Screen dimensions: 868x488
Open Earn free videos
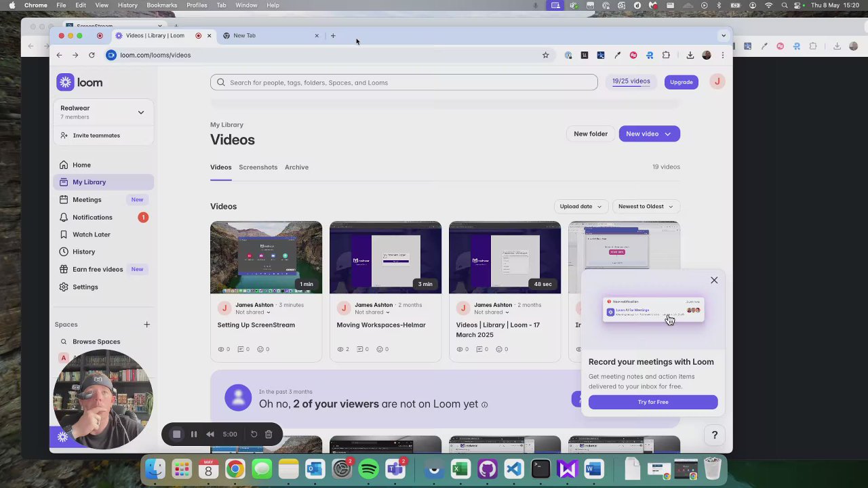pos(98,269)
